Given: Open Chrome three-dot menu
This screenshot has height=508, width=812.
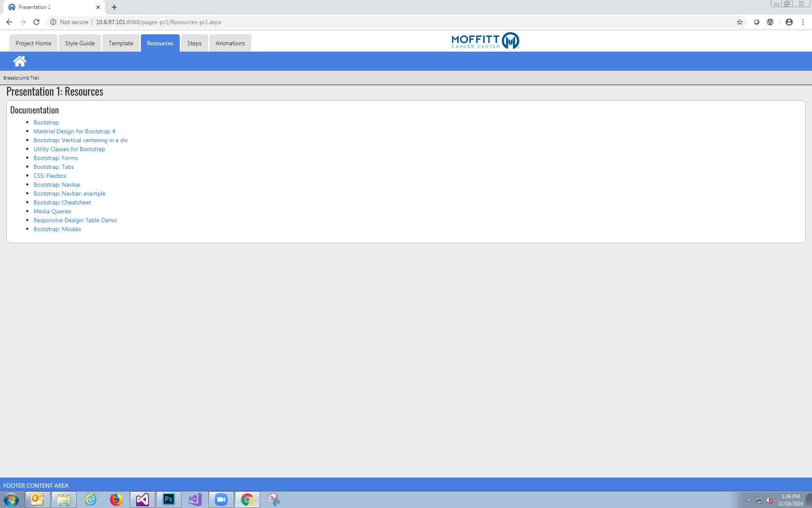Looking at the screenshot, I should (803, 22).
